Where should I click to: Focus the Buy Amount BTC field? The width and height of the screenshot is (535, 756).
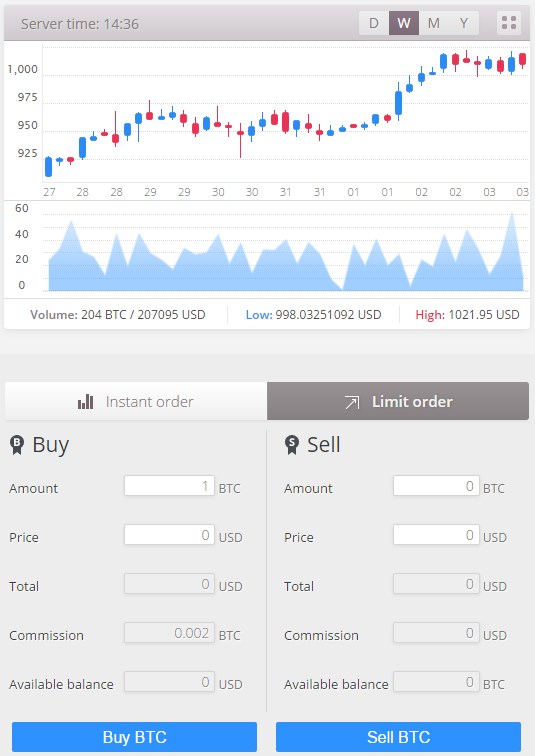click(169, 486)
